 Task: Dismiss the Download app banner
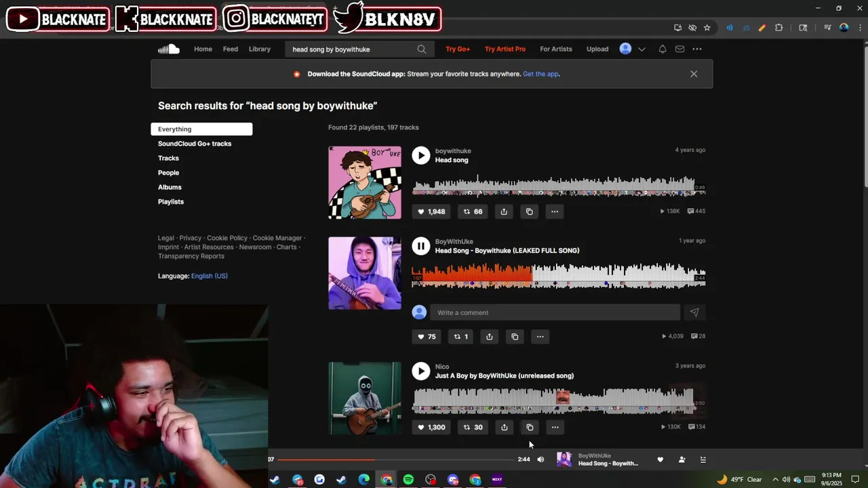(694, 74)
